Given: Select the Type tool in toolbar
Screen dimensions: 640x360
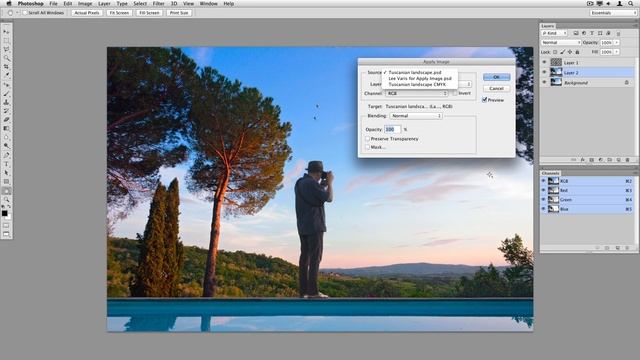Looking at the screenshot, I should click(x=7, y=164).
